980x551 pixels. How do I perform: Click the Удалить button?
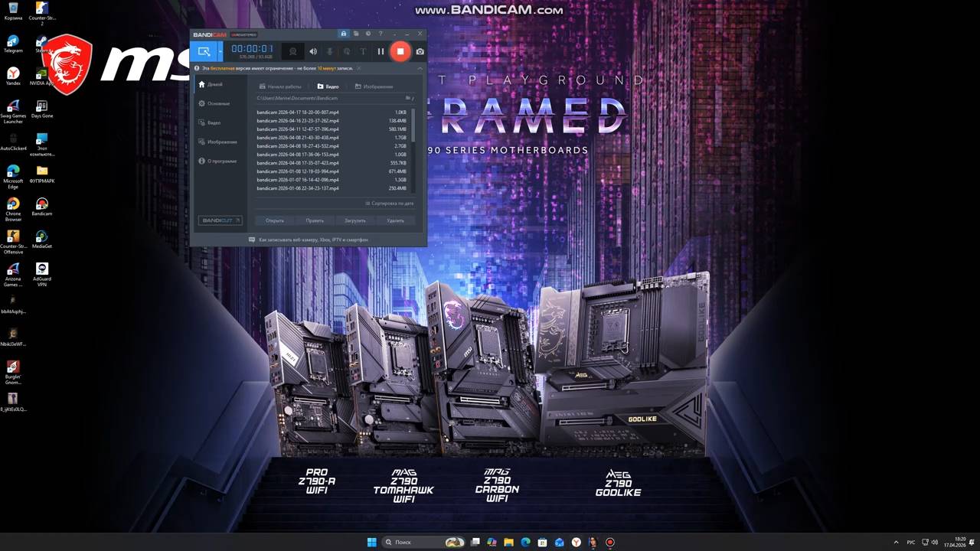pos(395,220)
